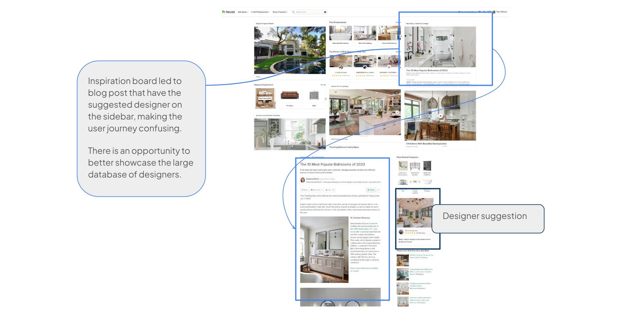The width and height of the screenshot is (644, 331).
Task: Click the Comment icon on the article
Action: click(316, 190)
